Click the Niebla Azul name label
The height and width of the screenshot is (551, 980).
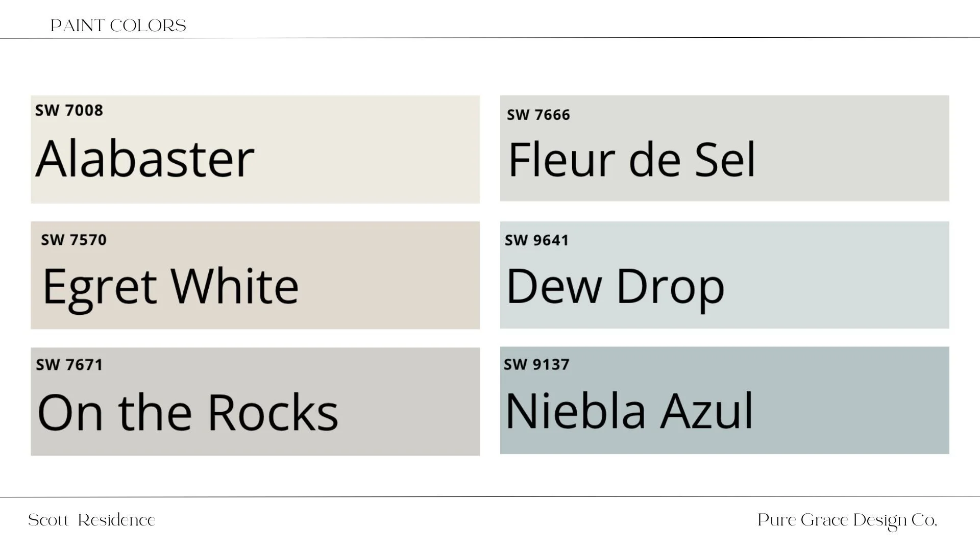click(629, 410)
